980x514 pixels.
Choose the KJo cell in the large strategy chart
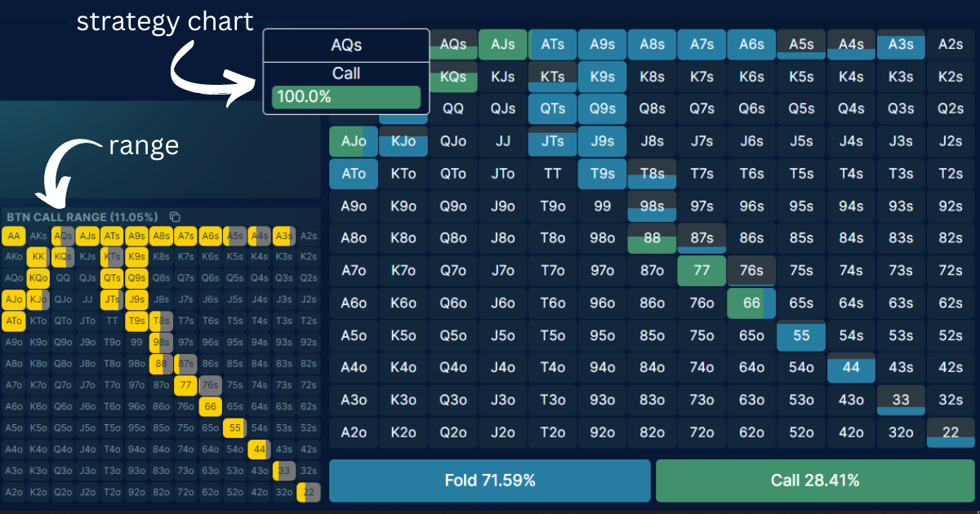pos(403,141)
